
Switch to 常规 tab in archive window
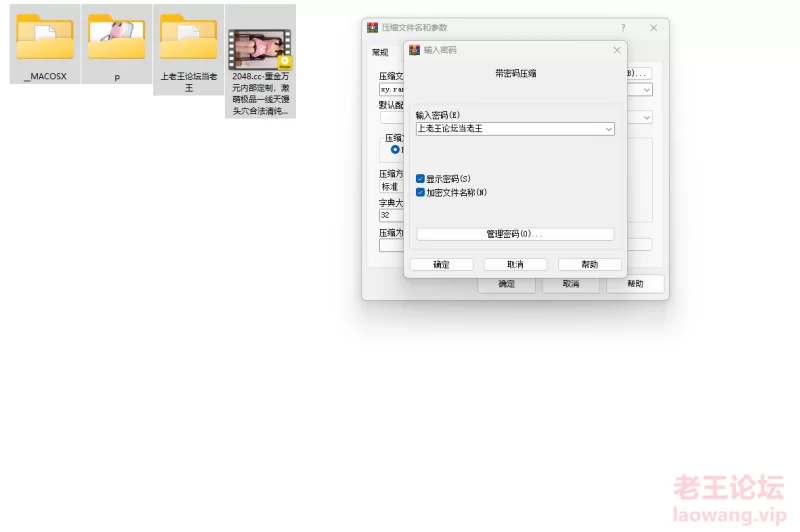pyautogui.click(x=380, y=53)
